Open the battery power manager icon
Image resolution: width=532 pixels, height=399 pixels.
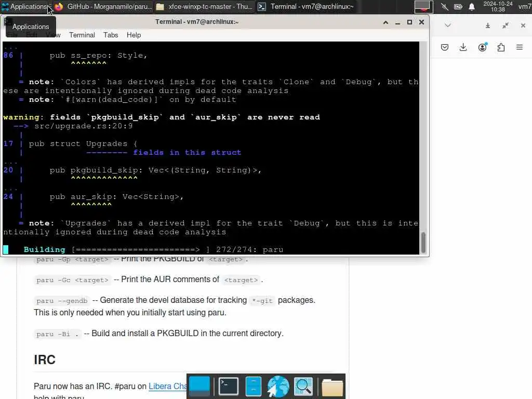[458, 6]
